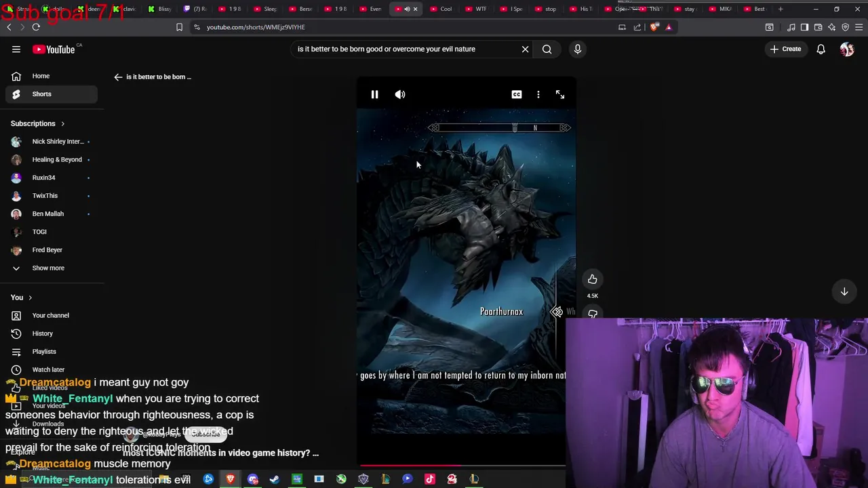Toggle closed captions on the Short
This screenshot has width=868, height=488.
tap(517, 94)
